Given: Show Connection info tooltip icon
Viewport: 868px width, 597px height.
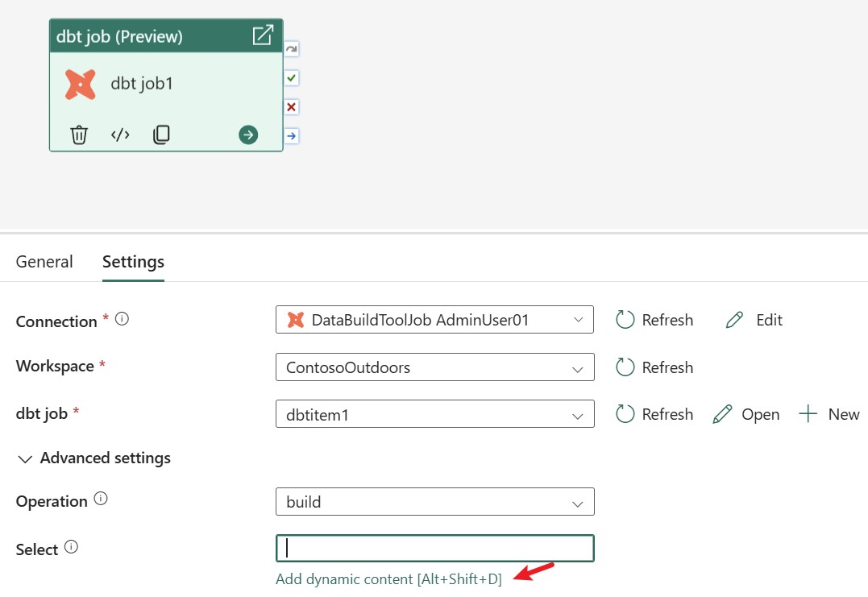Looking at the screenshot, I should 122,319.
